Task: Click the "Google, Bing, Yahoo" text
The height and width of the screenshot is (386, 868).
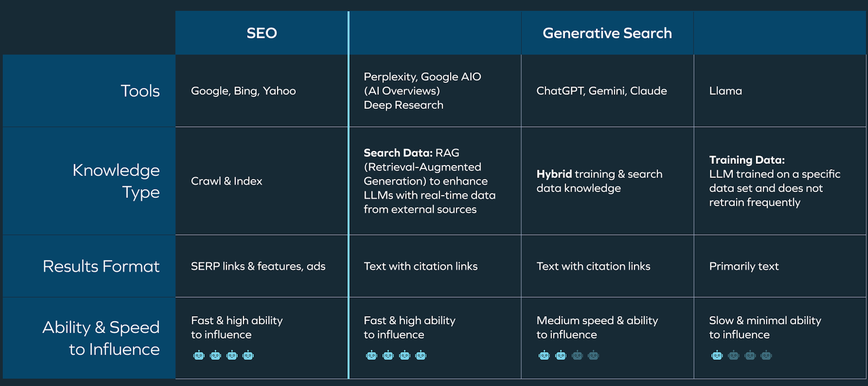Action: coord(243,91)
